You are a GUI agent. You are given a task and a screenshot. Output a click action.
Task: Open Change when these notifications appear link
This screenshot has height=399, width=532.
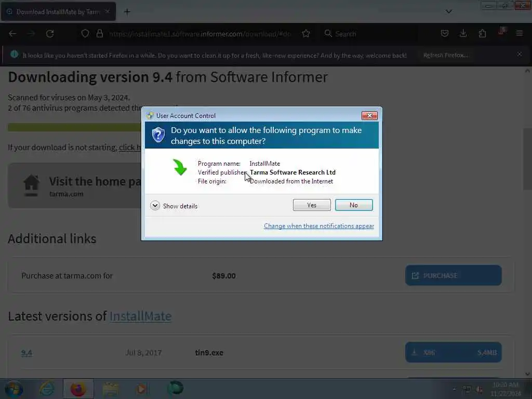click(x=319, y=226)
